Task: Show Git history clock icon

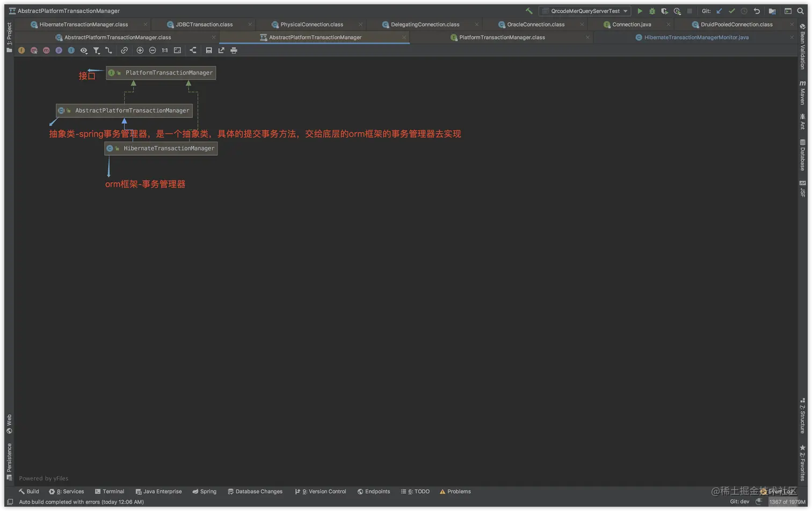Action: click(744, 11)
